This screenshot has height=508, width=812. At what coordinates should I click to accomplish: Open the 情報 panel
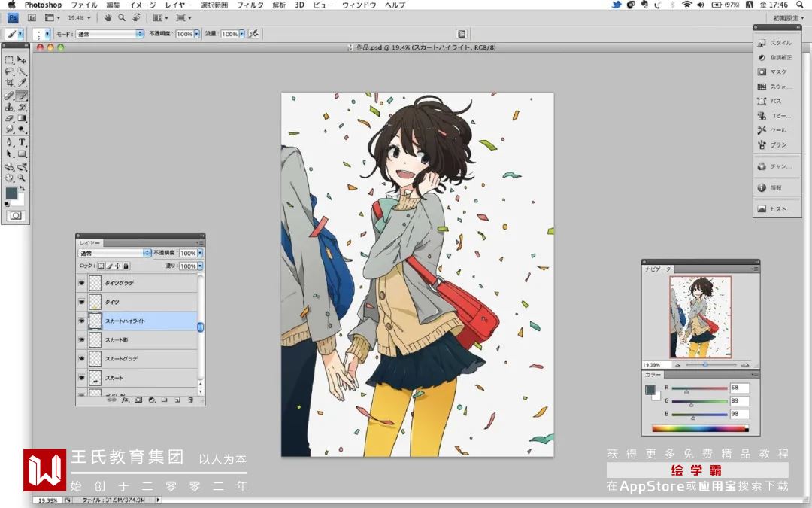pyautogui.click(x=775, y=187)
